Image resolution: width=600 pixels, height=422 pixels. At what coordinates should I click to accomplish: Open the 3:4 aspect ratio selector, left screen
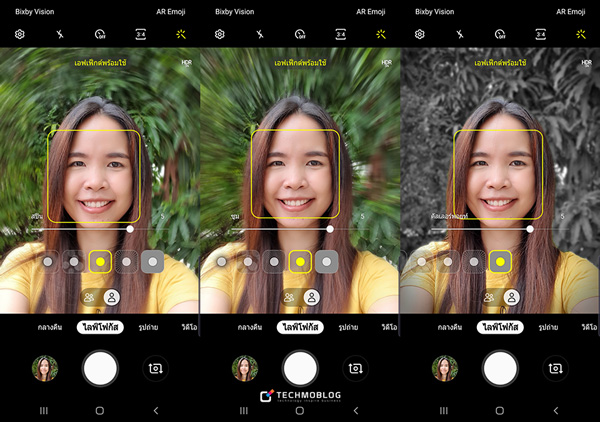pyautogui.click(x=140, y=34)
